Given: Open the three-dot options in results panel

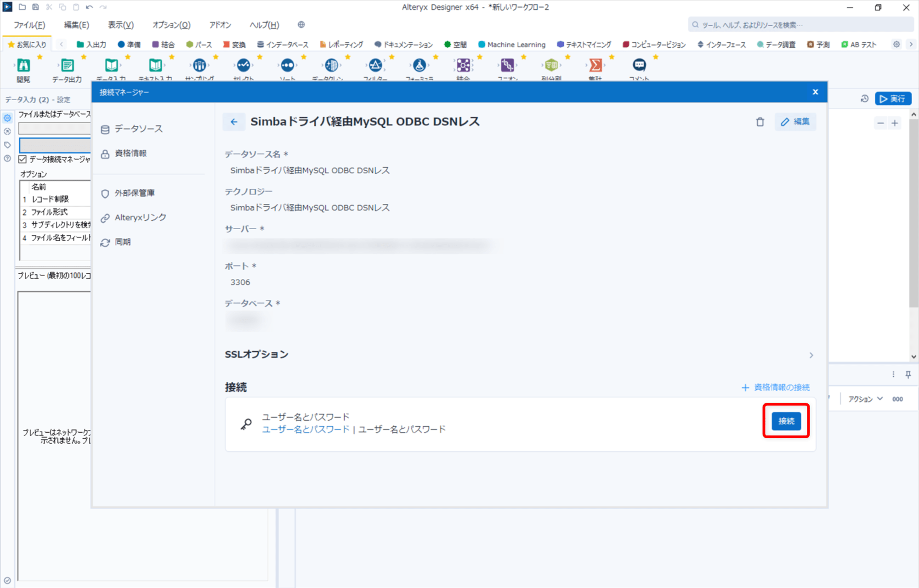Looking at the screenshot, I should (893, 374).
